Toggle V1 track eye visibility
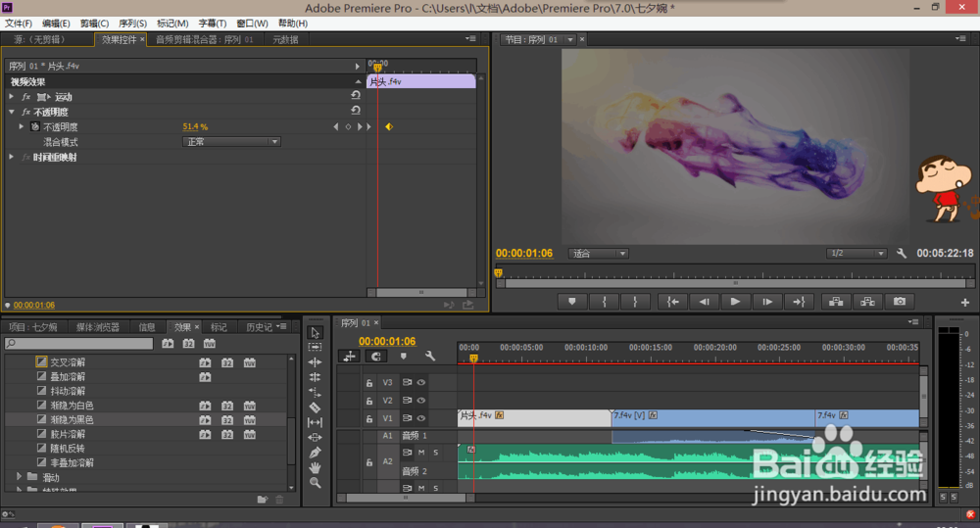Screen dimensions: 980x528 421,418
